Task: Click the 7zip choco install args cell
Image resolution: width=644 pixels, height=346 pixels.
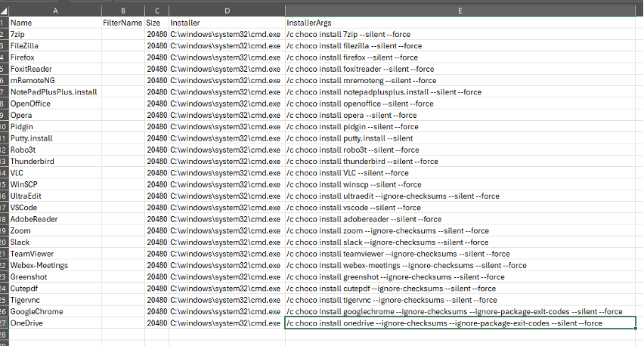Action: [460, 34]
